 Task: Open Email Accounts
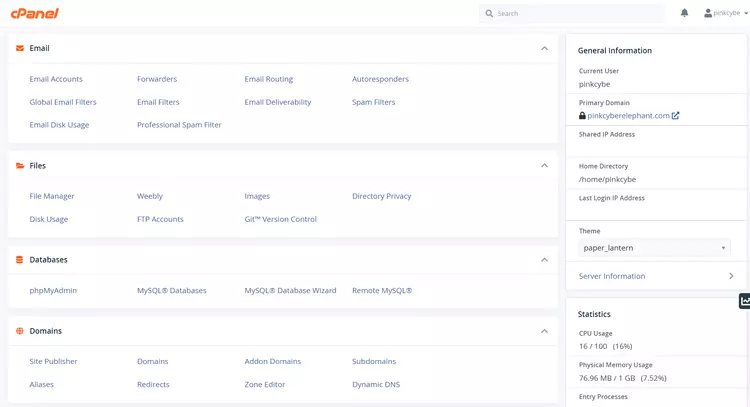[56, 79]
